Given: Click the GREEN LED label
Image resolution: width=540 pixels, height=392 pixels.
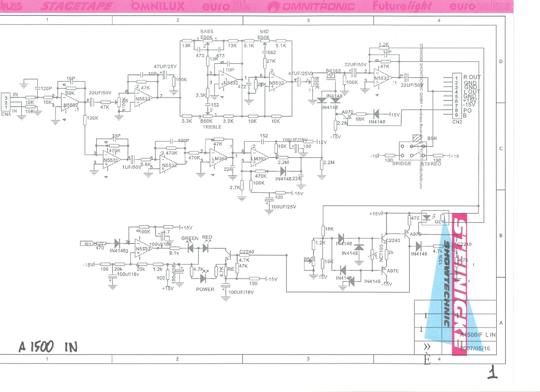Looking at the screenshot, I should [190, 238].
